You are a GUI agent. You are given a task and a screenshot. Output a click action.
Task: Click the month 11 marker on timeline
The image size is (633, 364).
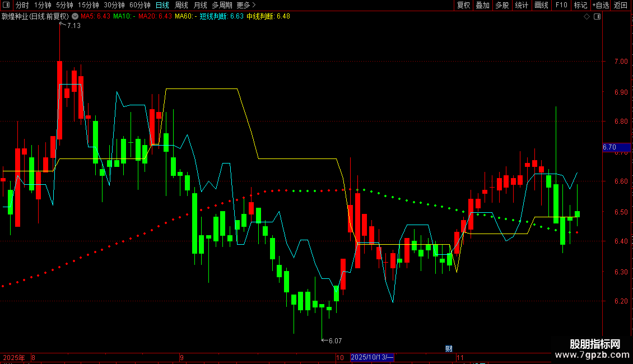(x=460, y=357)
